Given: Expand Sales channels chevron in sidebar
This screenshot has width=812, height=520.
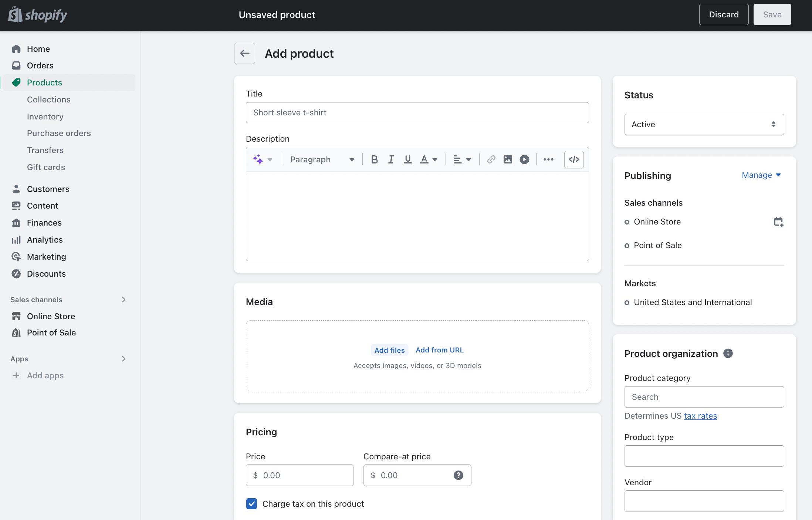Looking at the screenshot, I should (124, 300).
